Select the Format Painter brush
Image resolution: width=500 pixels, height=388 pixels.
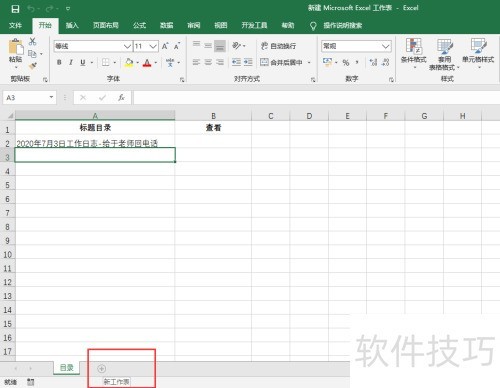(33, 66)
